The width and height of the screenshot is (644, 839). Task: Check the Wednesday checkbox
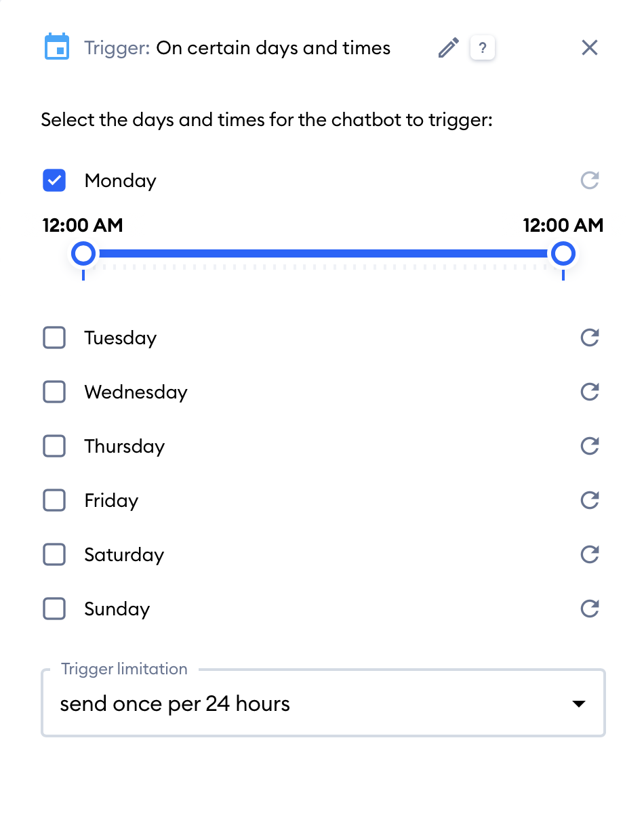(54, 392)
